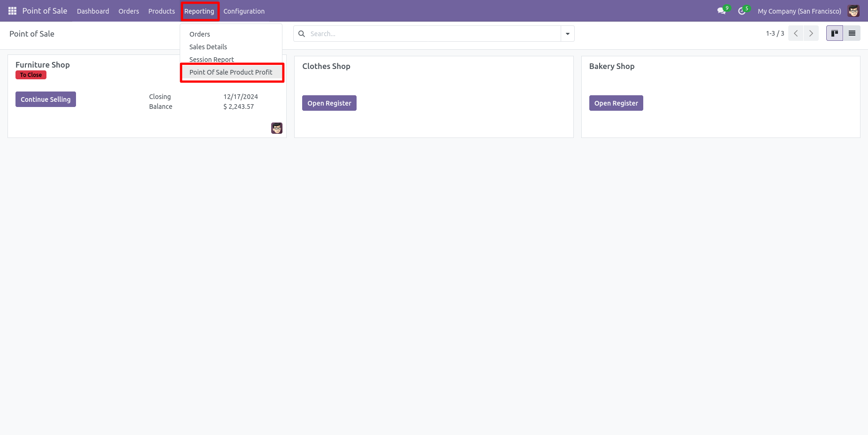The height and width of the screenshot is (435, 868).
Task: Open the Orders top menu
Action: click(129, 11)
